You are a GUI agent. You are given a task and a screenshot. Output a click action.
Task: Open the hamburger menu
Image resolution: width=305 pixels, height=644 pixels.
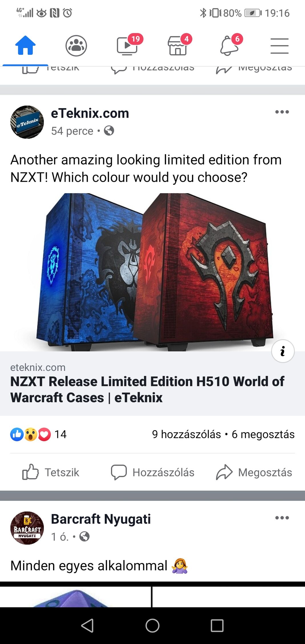tap(279, 46)
